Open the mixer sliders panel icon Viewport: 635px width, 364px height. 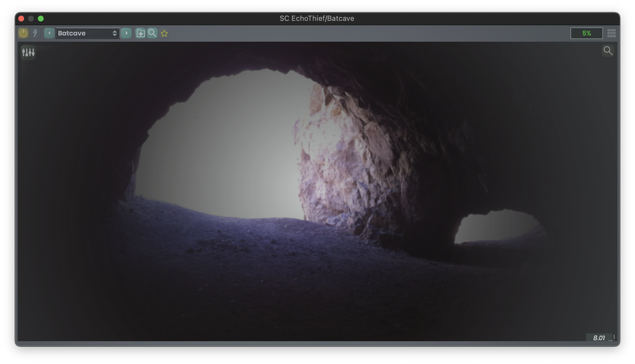point(28,52)
